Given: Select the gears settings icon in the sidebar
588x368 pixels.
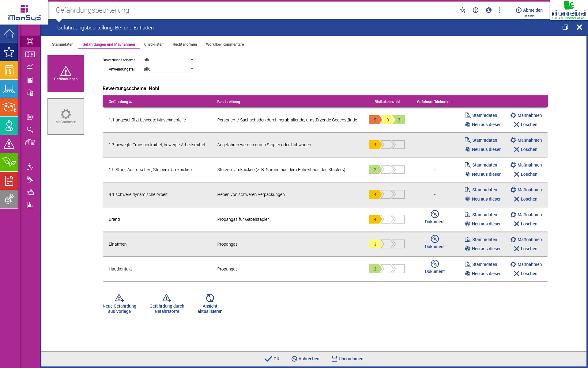Looking at the screenshot, I should [x=9, y=199].
